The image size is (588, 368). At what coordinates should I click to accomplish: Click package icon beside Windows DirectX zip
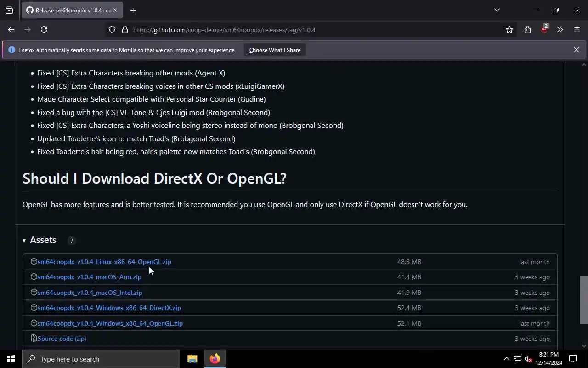click(x=34, y=307)
